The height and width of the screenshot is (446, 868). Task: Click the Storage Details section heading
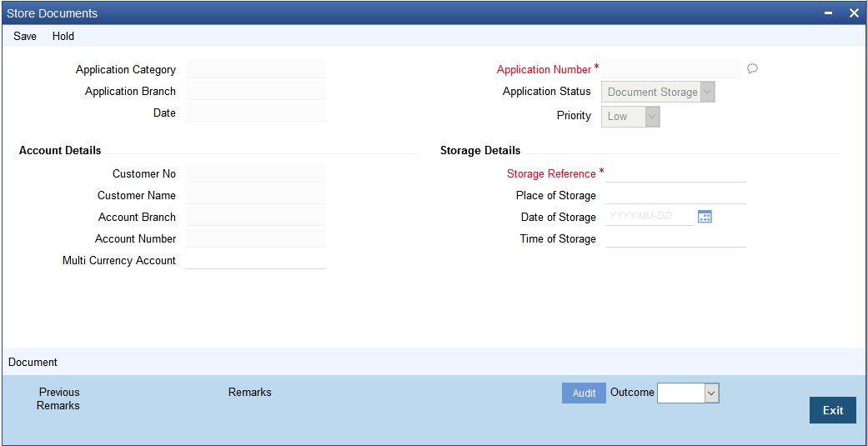[480, 150]
